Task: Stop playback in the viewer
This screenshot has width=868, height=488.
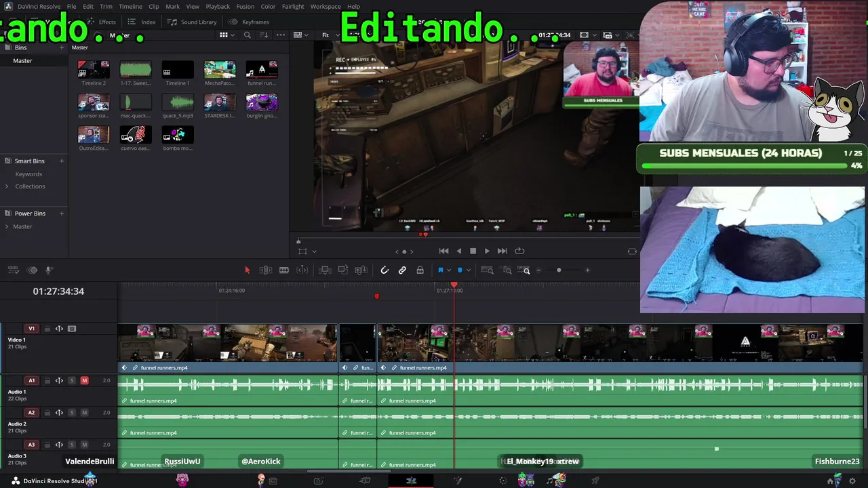Action: click(473, 251)
